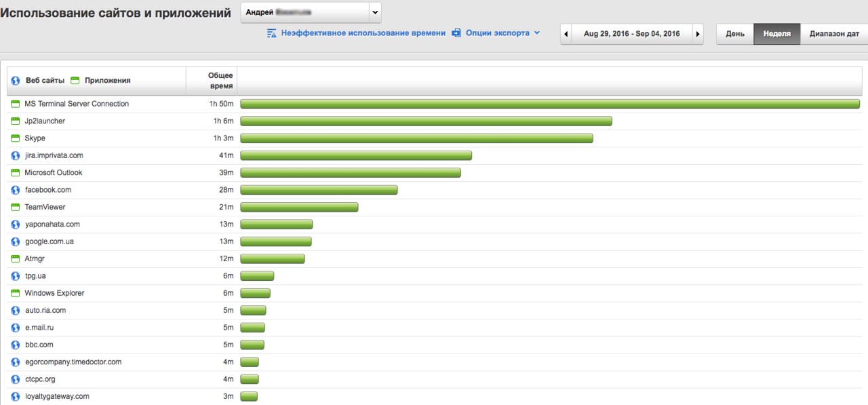Select the Jp2launcher row name

45,121
